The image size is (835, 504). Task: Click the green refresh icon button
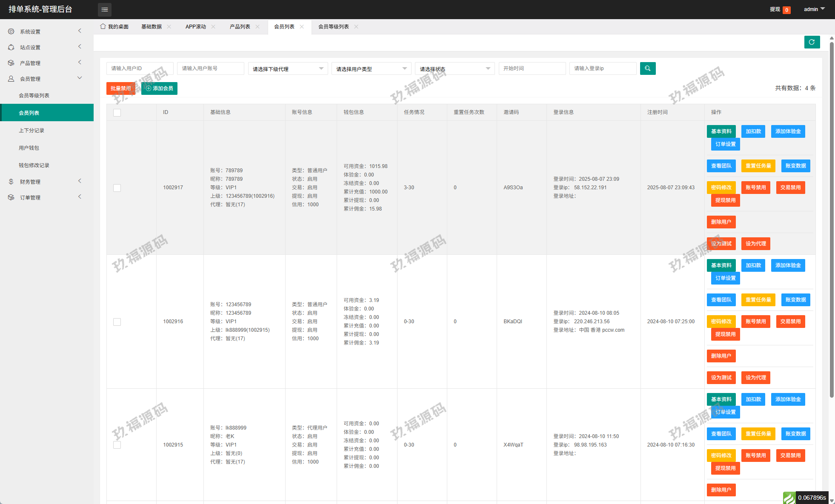coord(812,42)
